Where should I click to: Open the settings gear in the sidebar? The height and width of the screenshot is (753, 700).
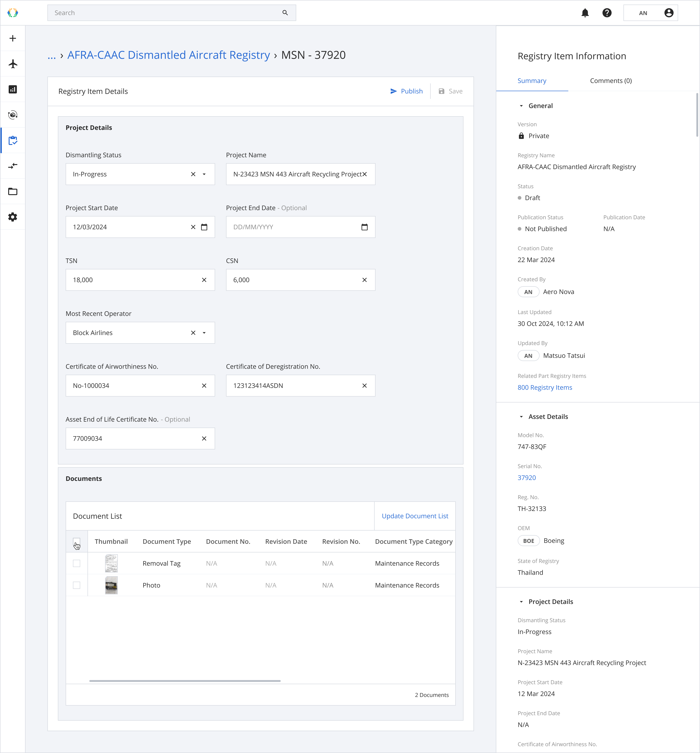(13, 217)
